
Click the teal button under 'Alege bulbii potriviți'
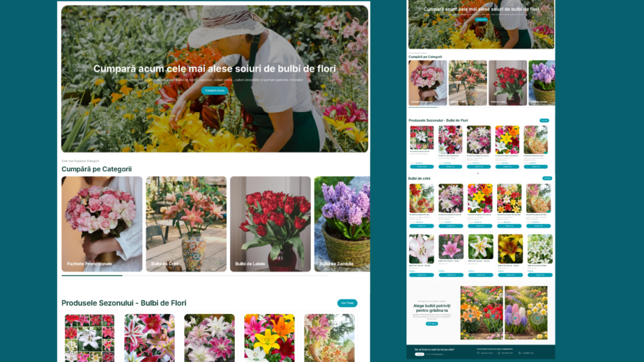pos(431,324)
